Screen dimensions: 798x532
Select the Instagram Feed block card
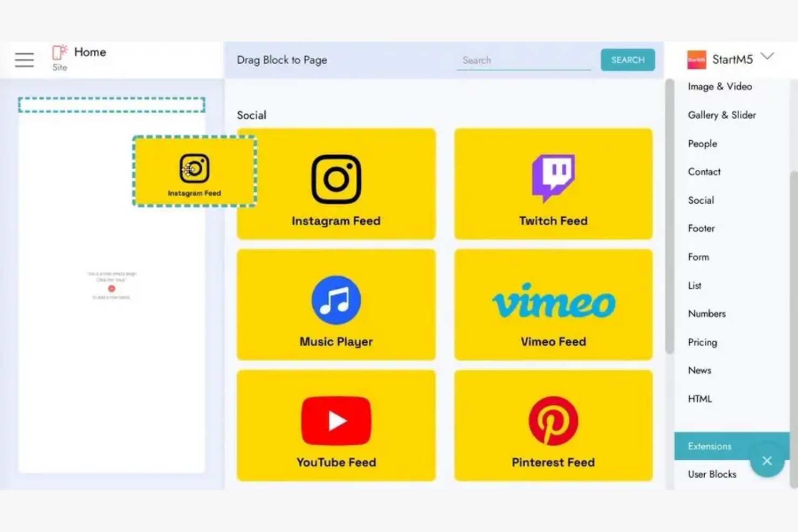(x=336, y=184)
